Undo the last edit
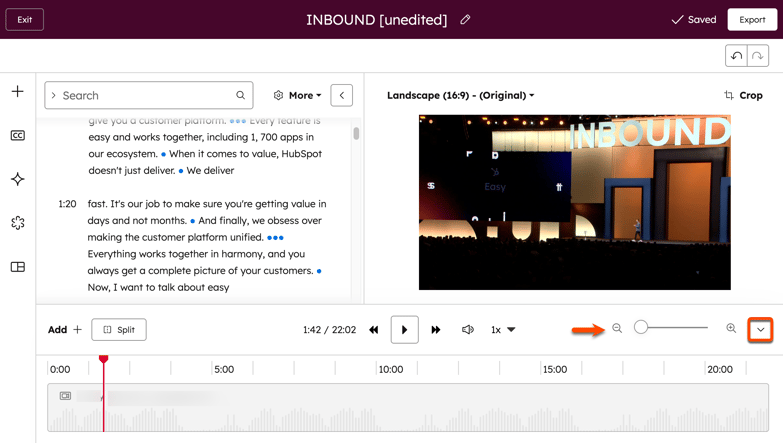This screenshot has width=783, height=443. click(x=736, y=57)
